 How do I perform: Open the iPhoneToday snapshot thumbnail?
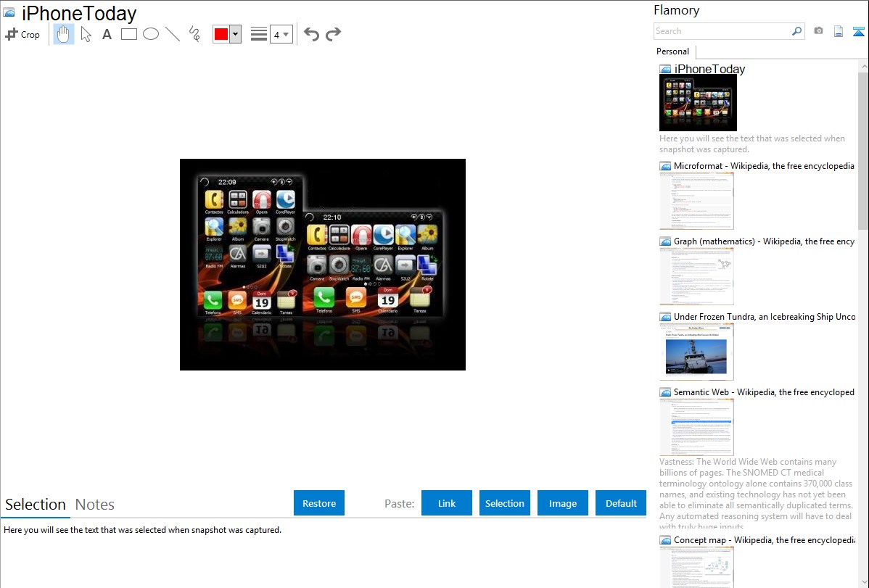click(699, 103)
